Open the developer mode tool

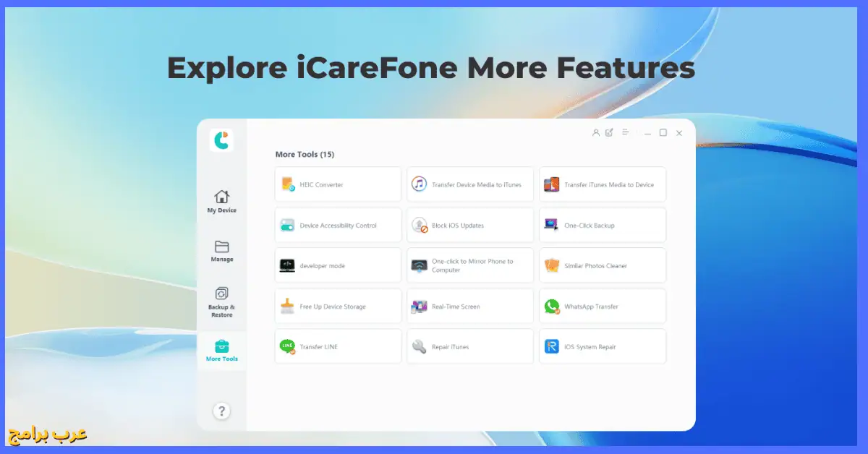338,265
